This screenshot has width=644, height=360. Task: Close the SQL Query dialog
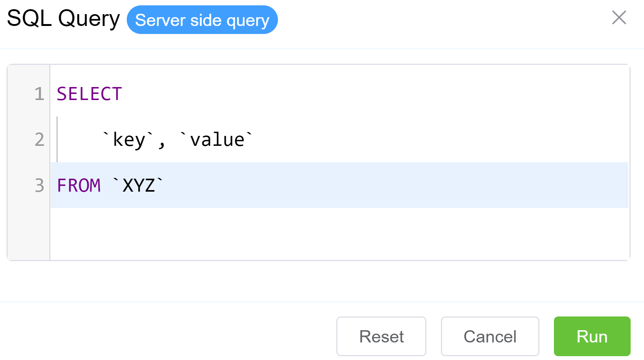619,18
